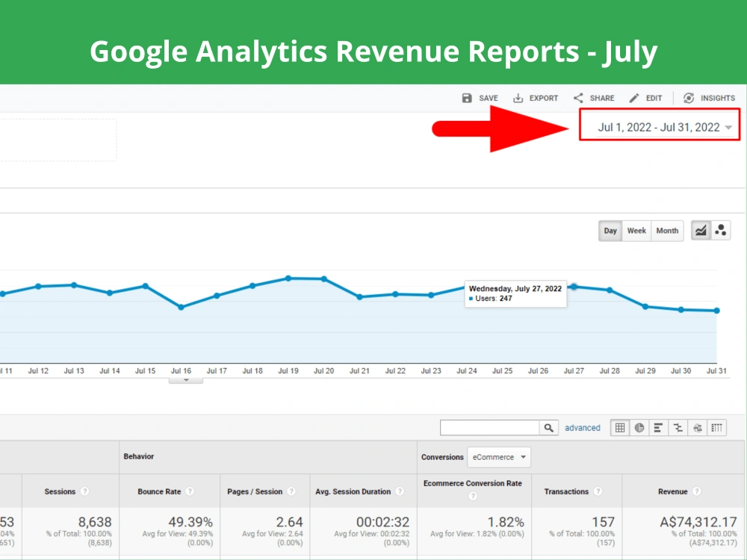Open the Insights icon
This screenshot has height=560, width=747.
(x=689, y=98)
